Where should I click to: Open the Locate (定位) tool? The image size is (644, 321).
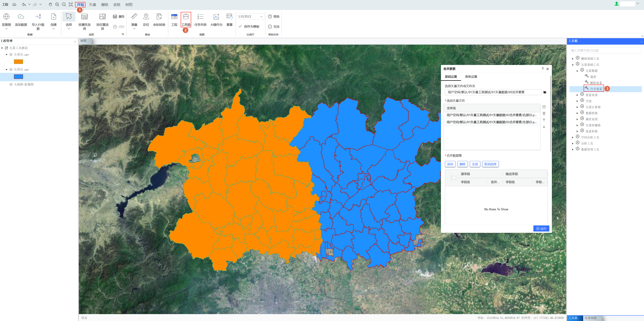146,17
